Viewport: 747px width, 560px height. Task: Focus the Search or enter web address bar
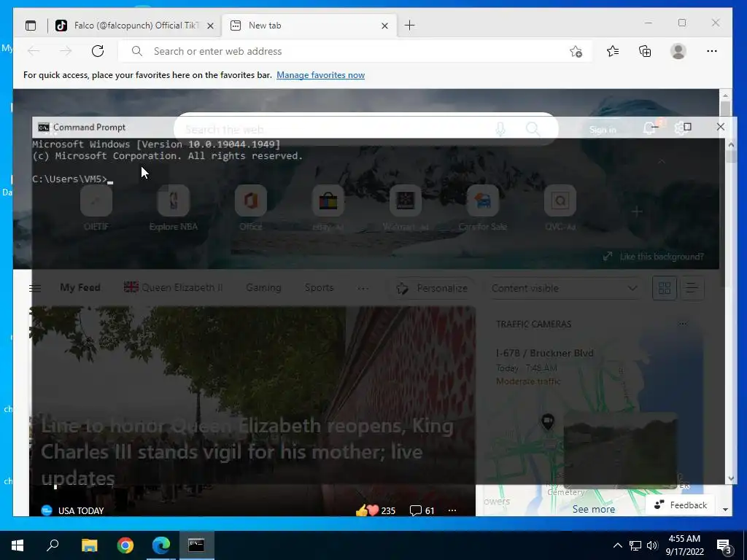coord(355,51)
